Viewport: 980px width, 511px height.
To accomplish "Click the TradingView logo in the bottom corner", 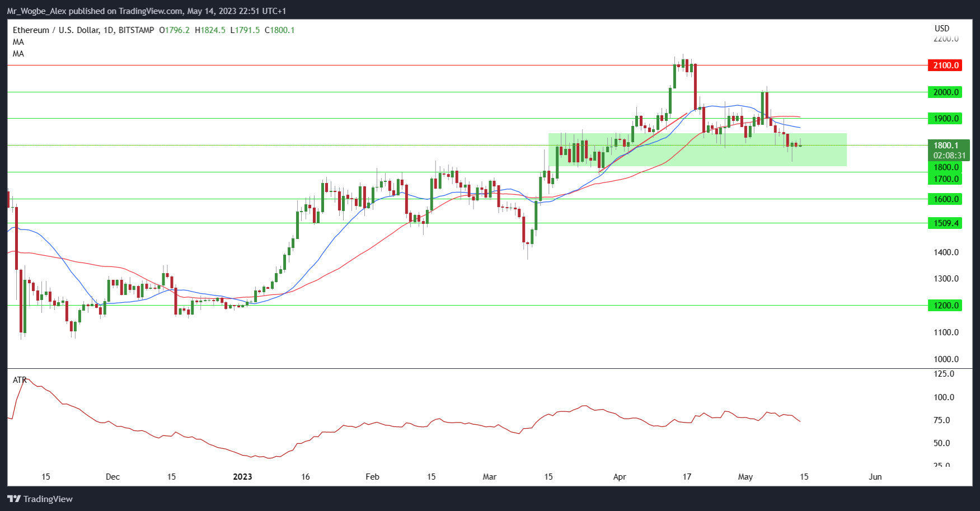I will point(40,499).
